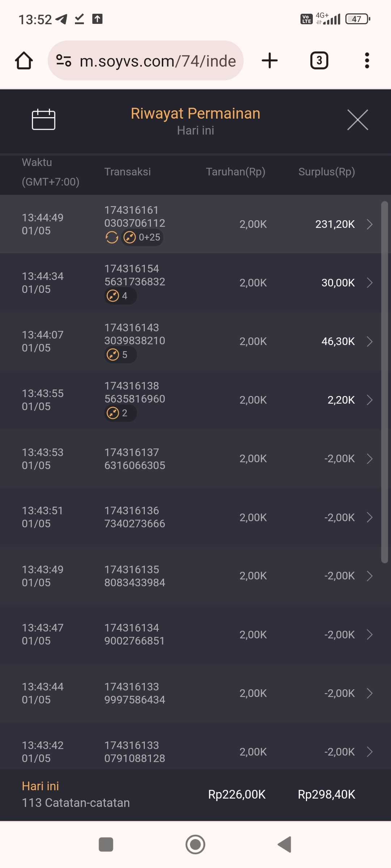
Task: Expand the 30,00K surplus record
Action: [370, 283]
